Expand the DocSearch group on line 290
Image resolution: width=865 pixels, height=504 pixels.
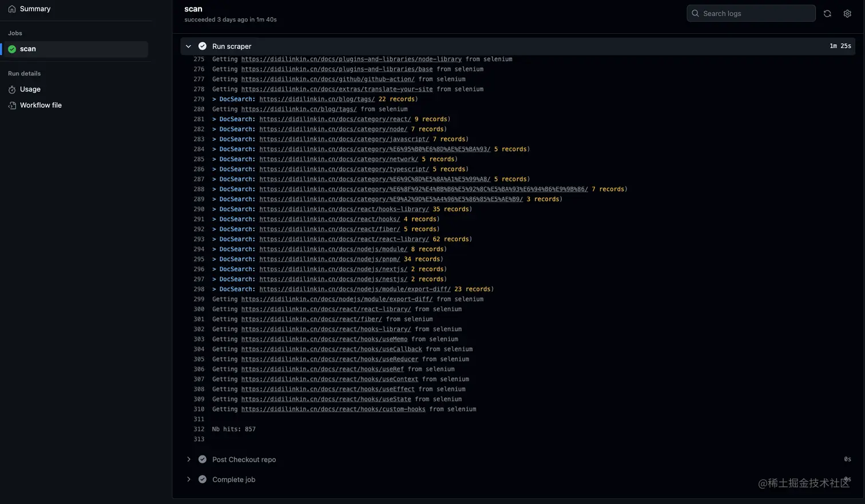click(x=215, y=209)
